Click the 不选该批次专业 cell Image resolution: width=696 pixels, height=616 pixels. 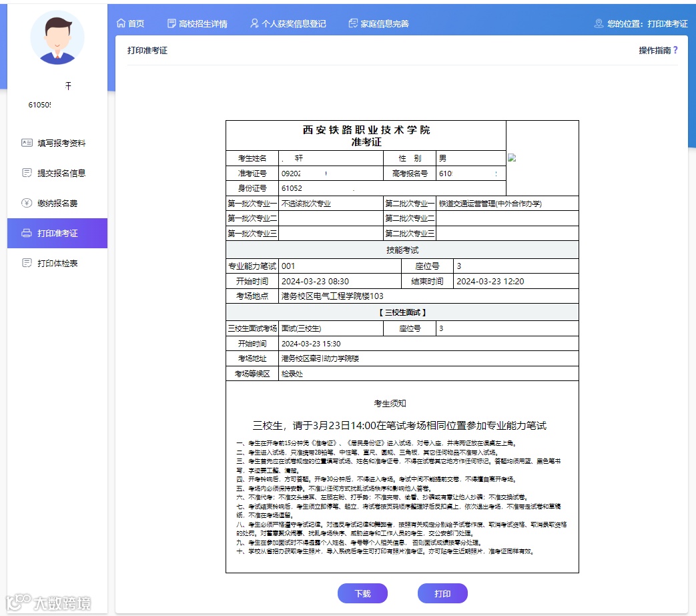coord(331,204)
